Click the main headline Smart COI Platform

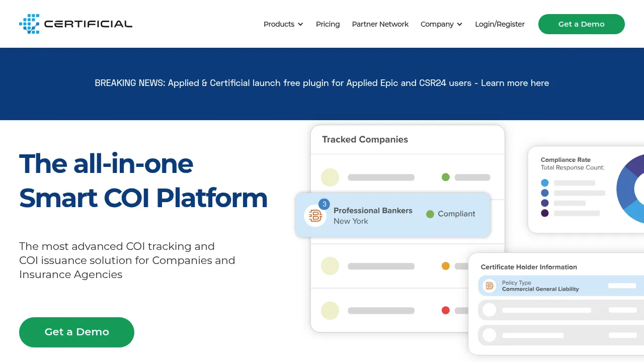(143, 198)
